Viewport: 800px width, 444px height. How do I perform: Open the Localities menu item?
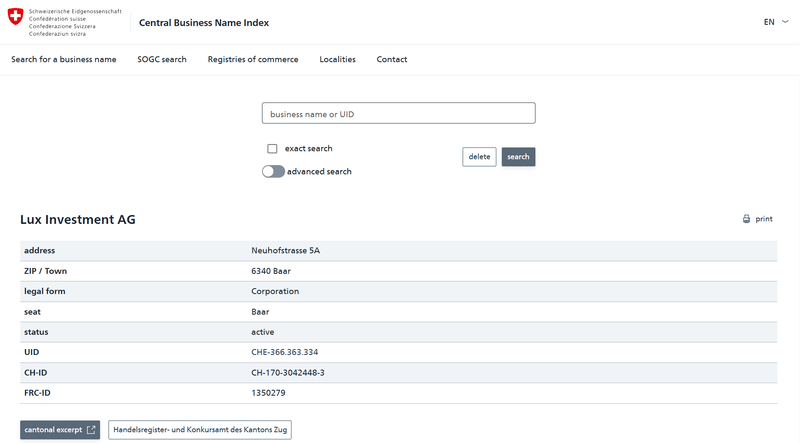click(x=337, y=59)
